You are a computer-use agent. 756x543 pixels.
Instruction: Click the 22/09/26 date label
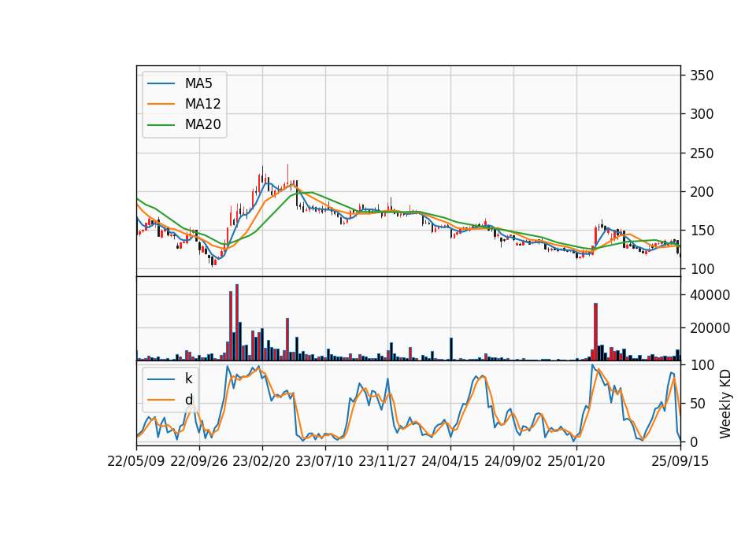pos(199,461)
